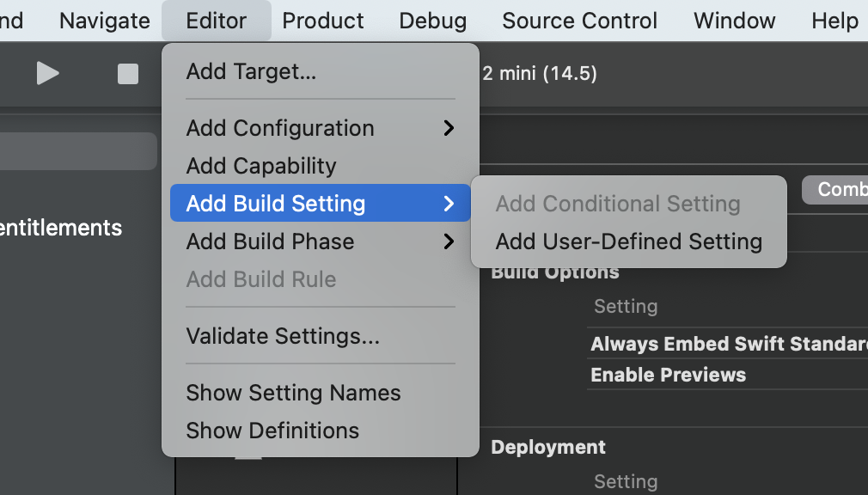The image size is (868, 495).
Task: Choose Add Target… from Editor menu
Action: point(251,71)
